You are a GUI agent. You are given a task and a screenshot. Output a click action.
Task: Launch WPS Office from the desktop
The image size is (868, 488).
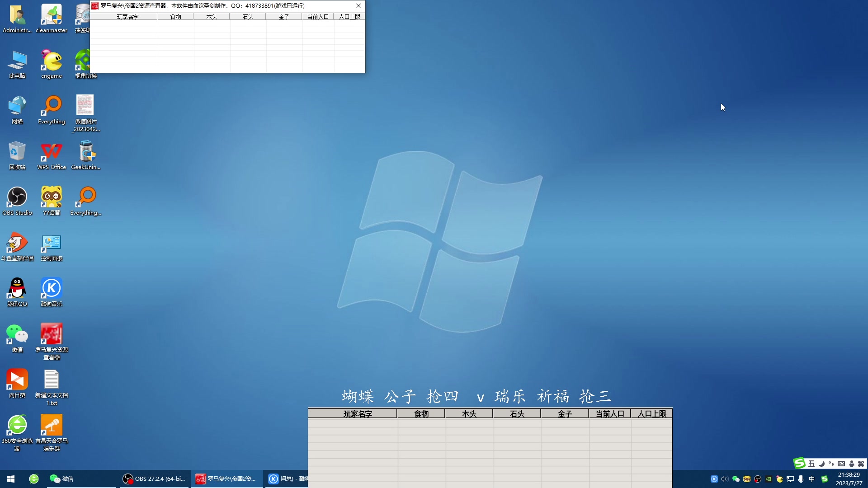[x=52, y=152]
